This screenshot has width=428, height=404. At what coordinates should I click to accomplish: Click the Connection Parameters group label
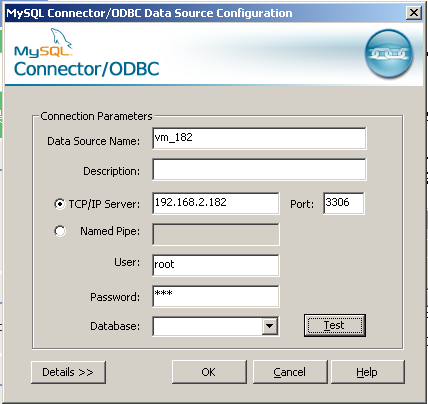pyautogui.click(x=96, y=116)
